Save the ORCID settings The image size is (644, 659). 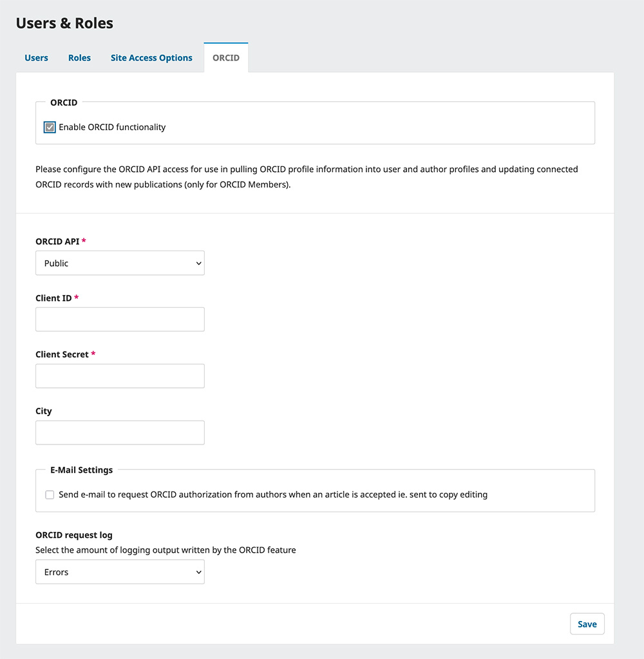587,624
